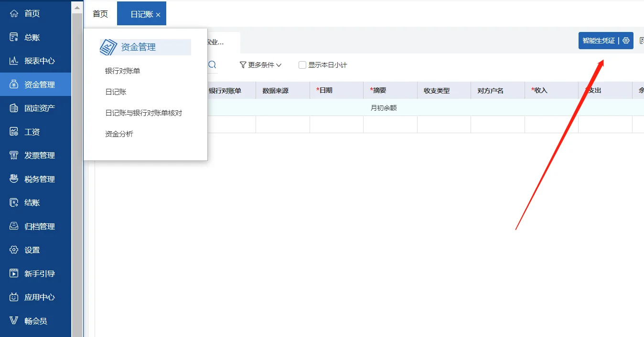Click the funnel filter icon
This screenshot has width=644, height=337.
pyautogui.click(x=243, y=65)
